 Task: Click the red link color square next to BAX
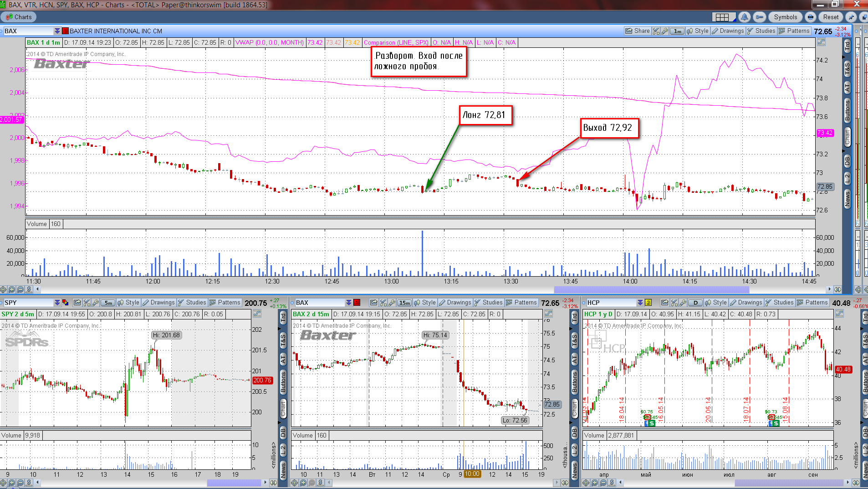pos(65,31)
